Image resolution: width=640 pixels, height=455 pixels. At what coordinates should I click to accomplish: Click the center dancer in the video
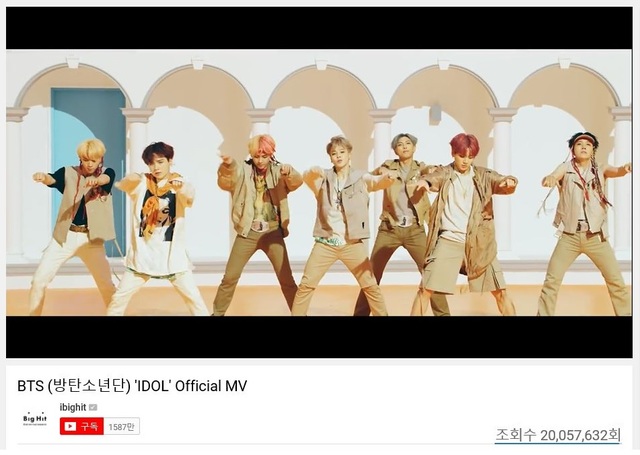338,225
